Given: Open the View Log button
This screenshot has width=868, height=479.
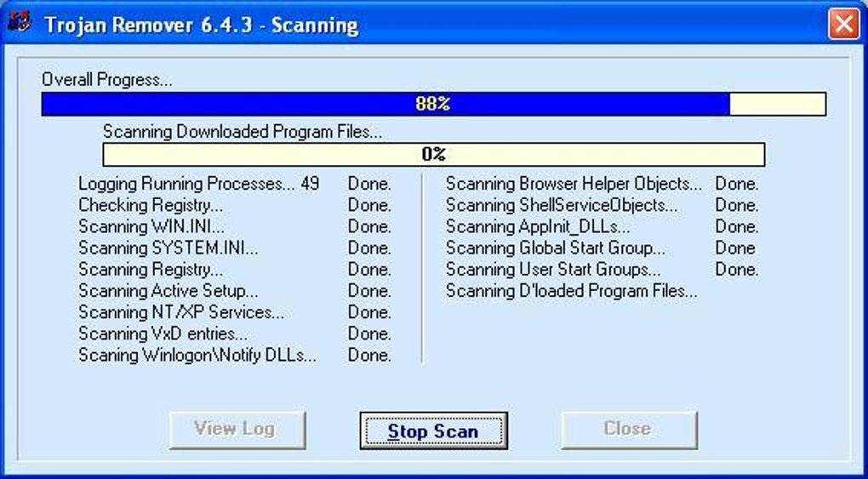Looking at the screenshot, I should pyautogui.click(x=237, y=429).
